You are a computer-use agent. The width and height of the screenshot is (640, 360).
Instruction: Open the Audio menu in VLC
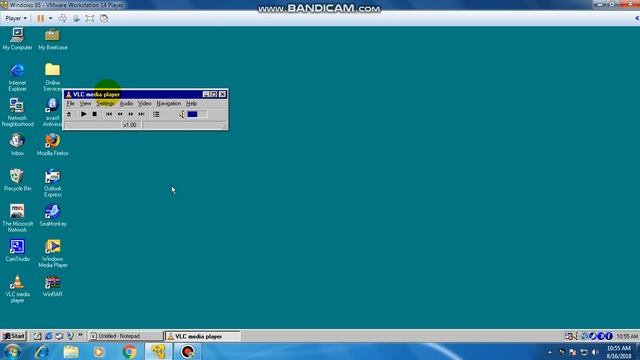(126, 104)
